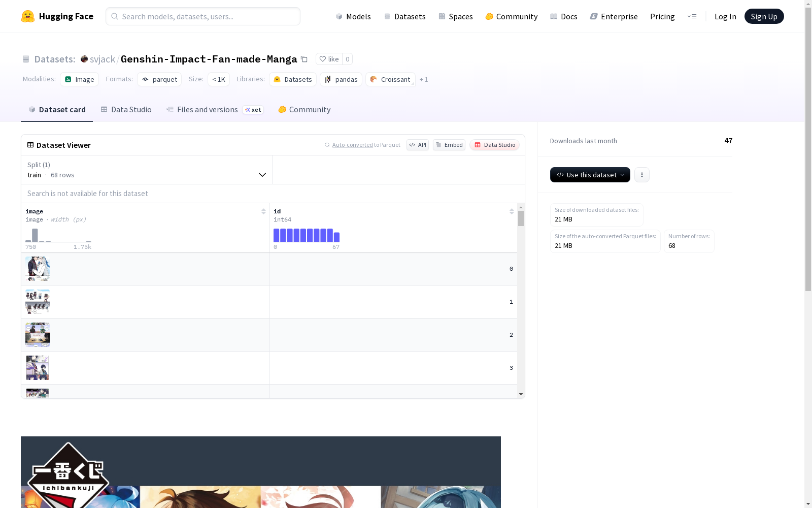Viewport: 812px width, 508px height.
Task: Switch to the Data Studio tab
Action: point(126,110)
